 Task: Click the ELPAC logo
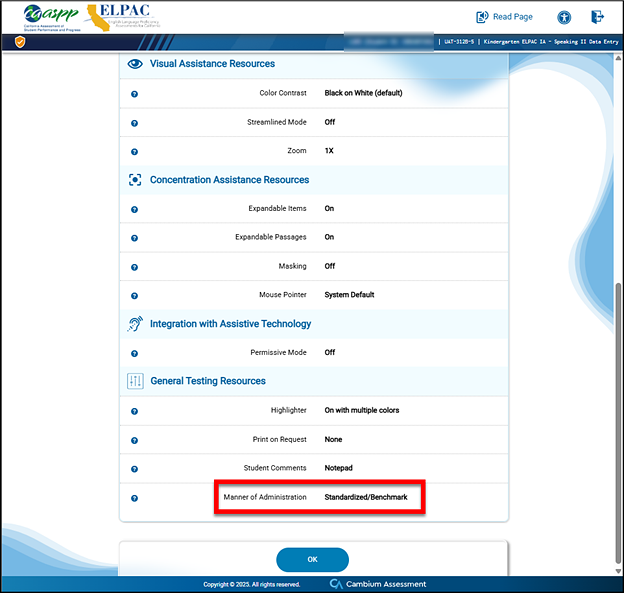click(x=124, y=17)
